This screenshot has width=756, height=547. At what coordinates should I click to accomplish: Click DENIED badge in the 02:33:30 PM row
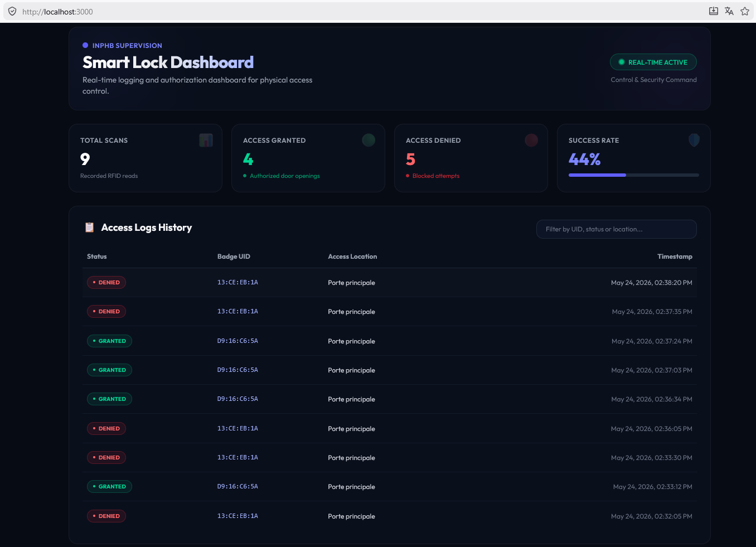pos(106,457)
